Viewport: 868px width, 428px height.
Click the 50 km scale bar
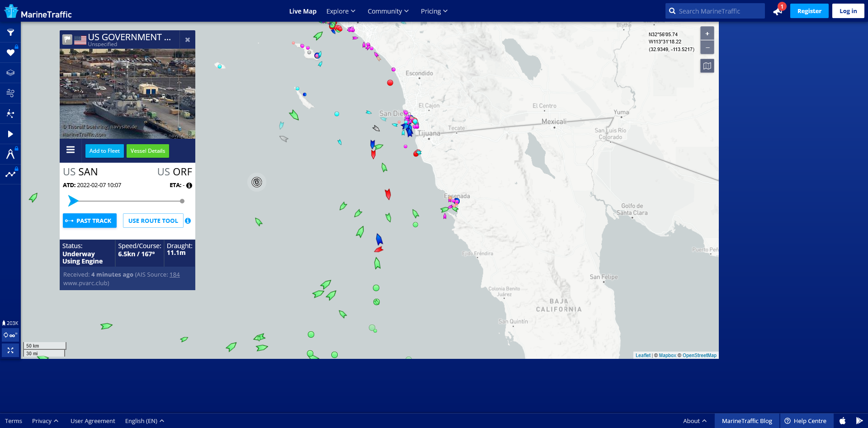[44, 346]
